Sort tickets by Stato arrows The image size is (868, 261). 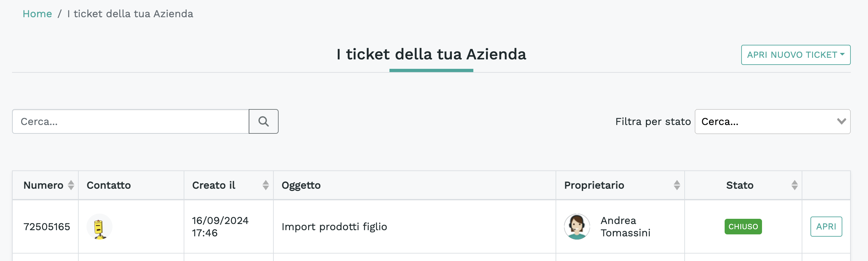794,185
